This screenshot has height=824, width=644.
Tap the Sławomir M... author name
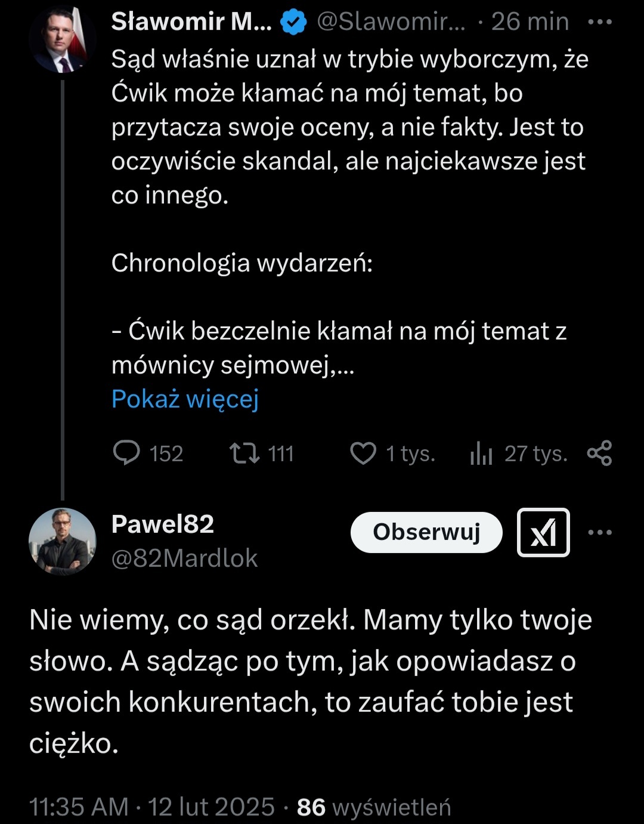click(x=191, y=22)
